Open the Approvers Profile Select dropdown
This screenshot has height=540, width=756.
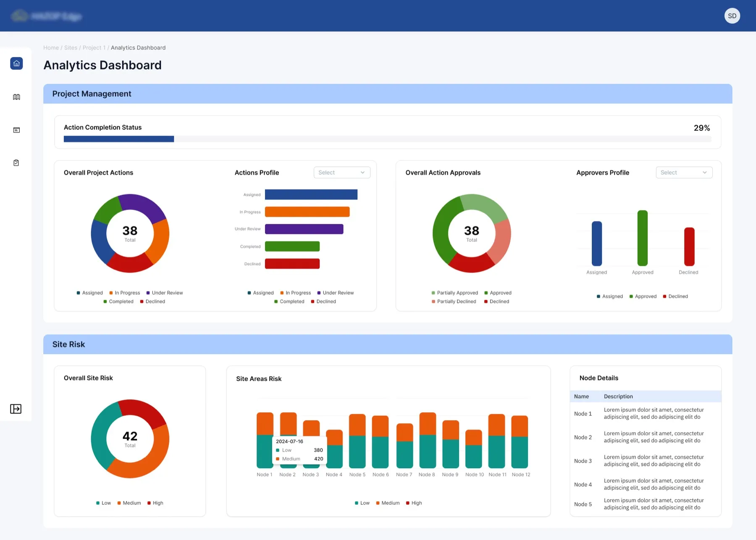point(684,173)
